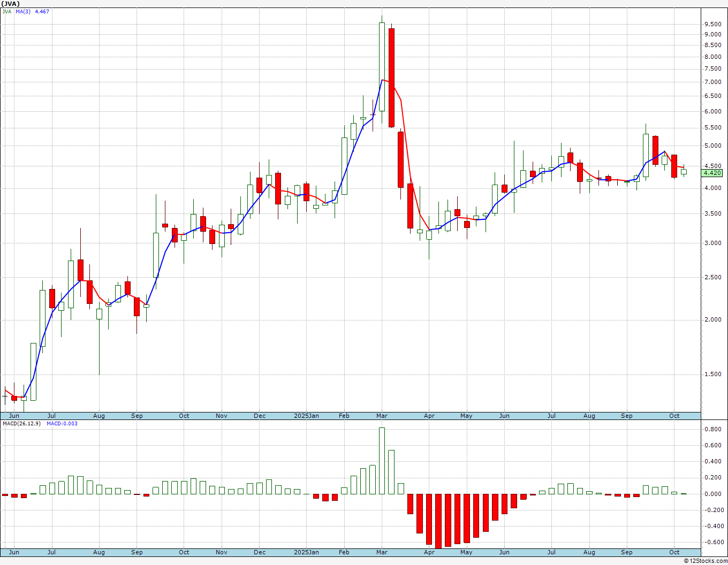Select the 3.000 price axis label
This screenshot has width=728, height=565.
click(x=712, y=243)
